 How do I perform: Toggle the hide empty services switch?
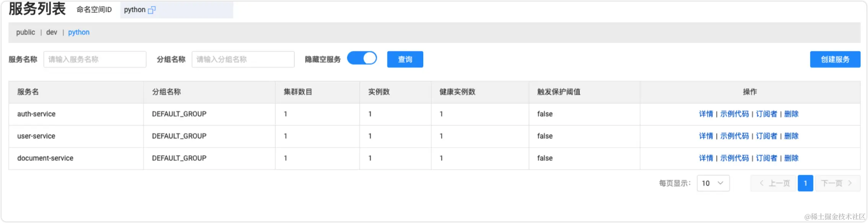tap(362, 58)
